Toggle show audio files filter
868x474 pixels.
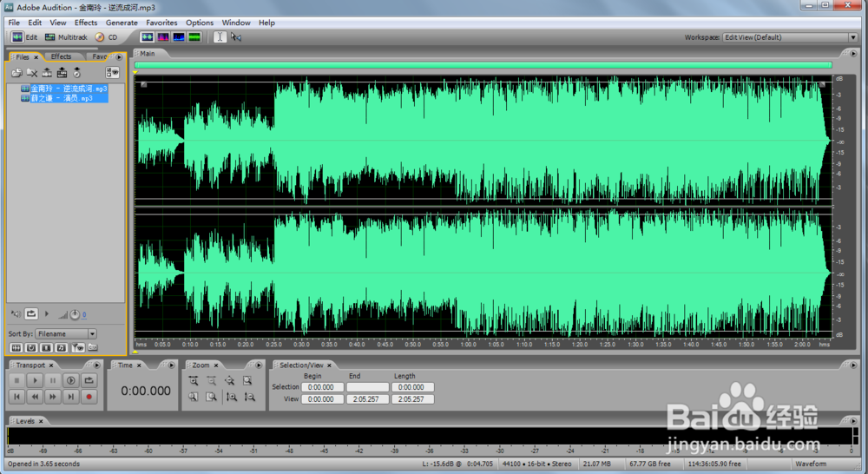point(16,348)
